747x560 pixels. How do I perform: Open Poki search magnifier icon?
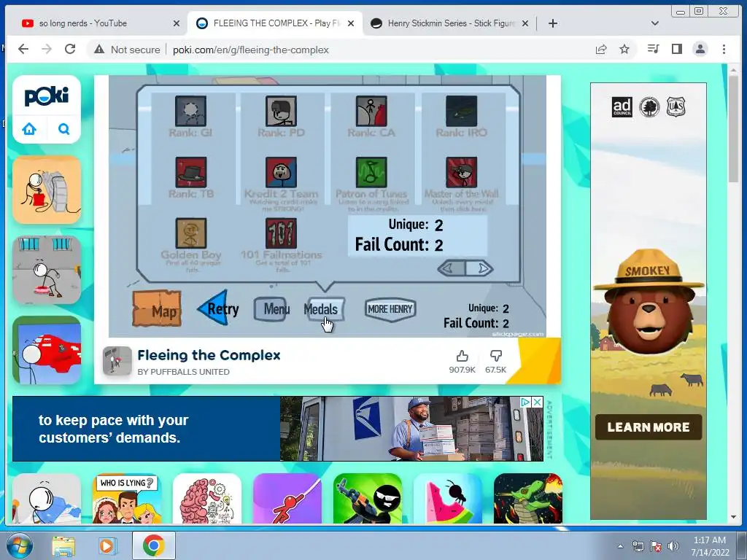pos(64,128)
